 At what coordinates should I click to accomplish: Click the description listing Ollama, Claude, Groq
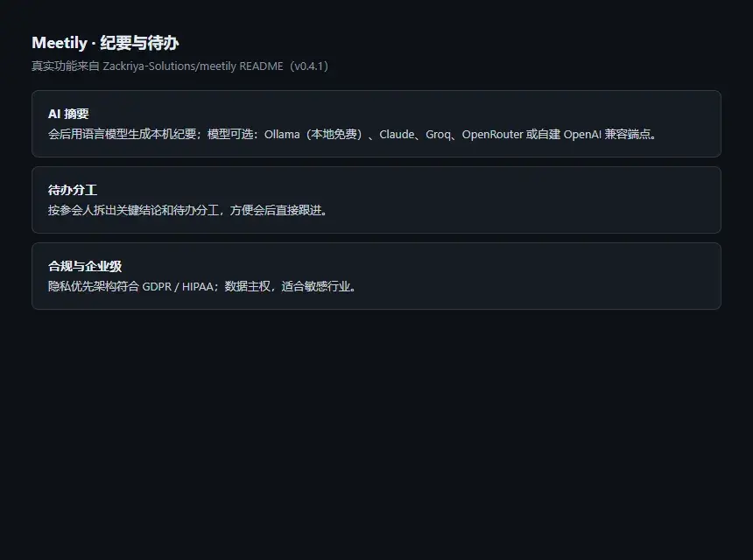pos(352,135)
